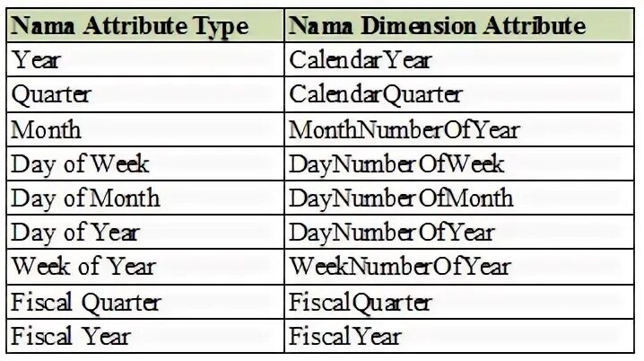Image resolution: width=644 pixels, height=361 pixels.
Task: Select the FiscalYear dimension attribute cell
Action: pyautogui.click(x=459, y=336)
